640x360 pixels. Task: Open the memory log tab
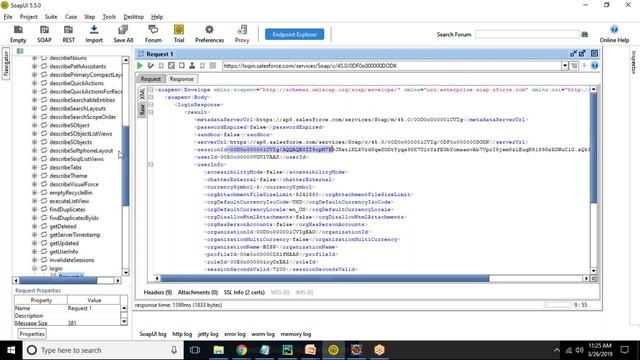tap(296, 334)
